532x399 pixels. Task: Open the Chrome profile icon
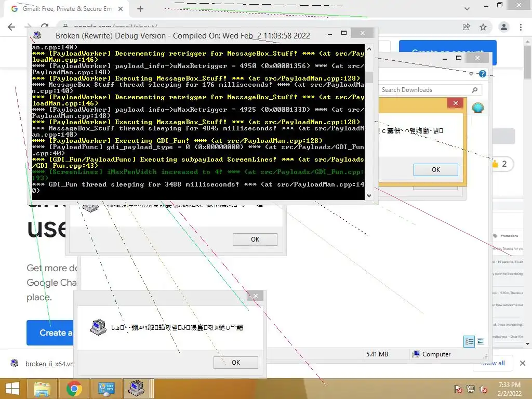(x=504, y=27)
